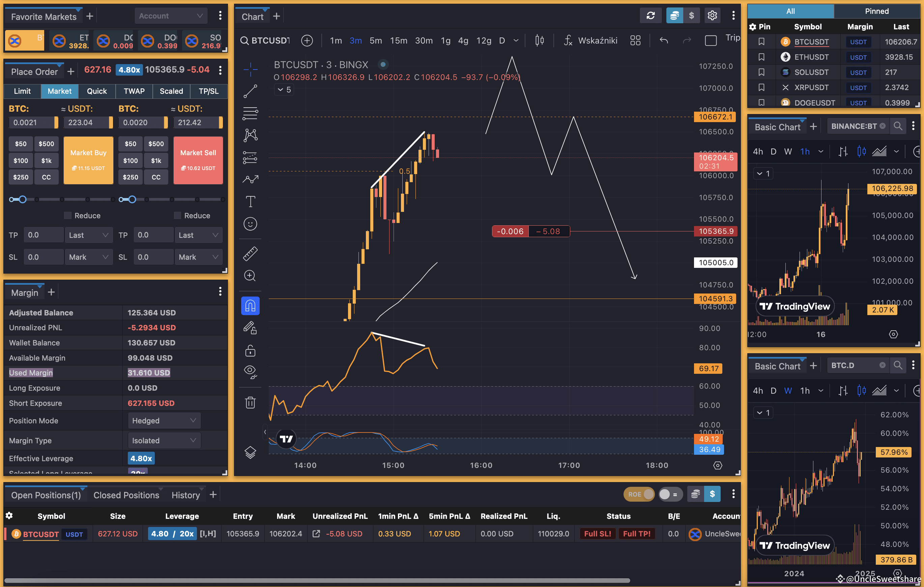
Task: Open the Wskaźniki indicators menu
Action: tap(591, 40)
